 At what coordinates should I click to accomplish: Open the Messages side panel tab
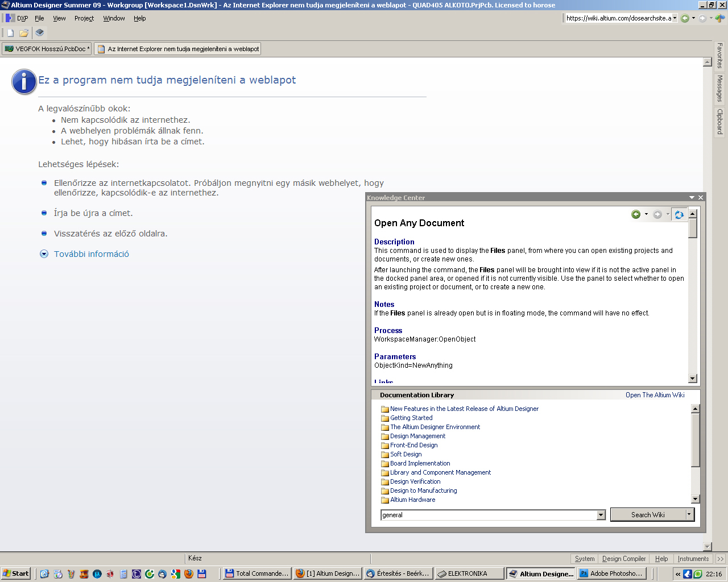coord(719,88)
